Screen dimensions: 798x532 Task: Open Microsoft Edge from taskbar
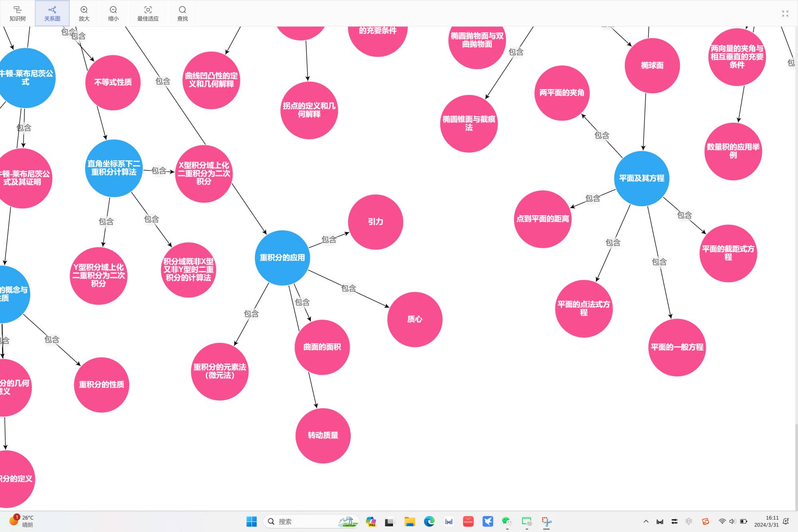(x=429, y=521)
